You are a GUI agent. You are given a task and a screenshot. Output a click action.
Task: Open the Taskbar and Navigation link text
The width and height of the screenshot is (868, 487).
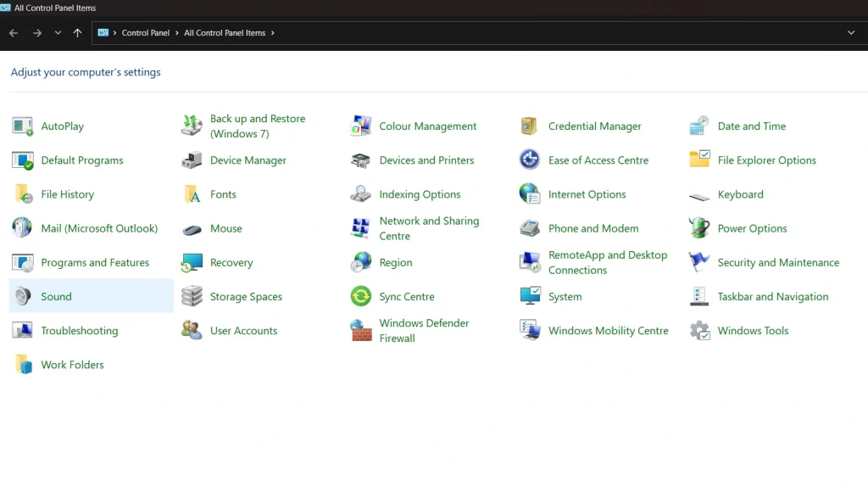tap(773, 296)
